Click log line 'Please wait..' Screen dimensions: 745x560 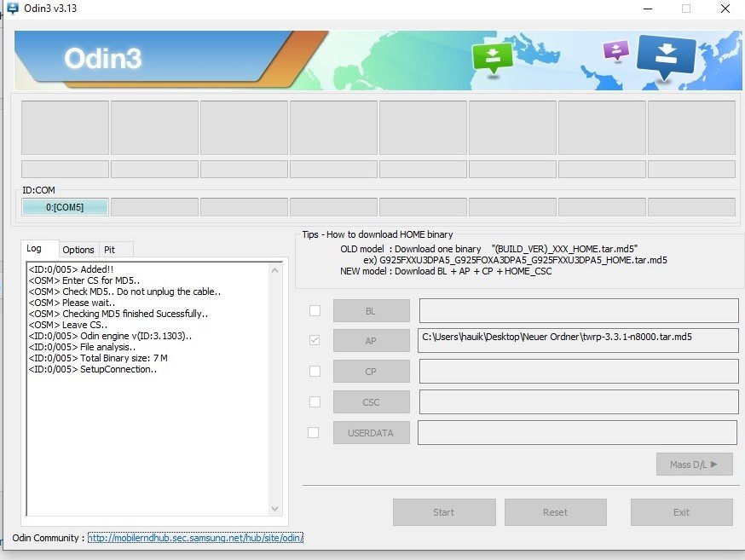[72, 303]
